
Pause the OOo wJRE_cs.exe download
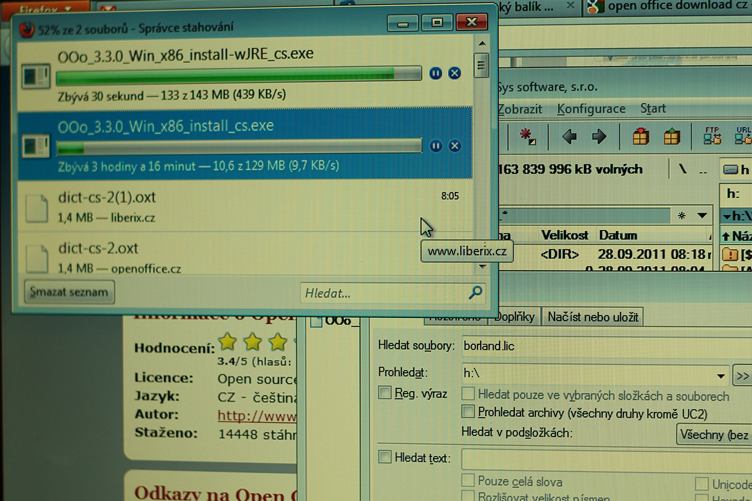pos(435,73)
